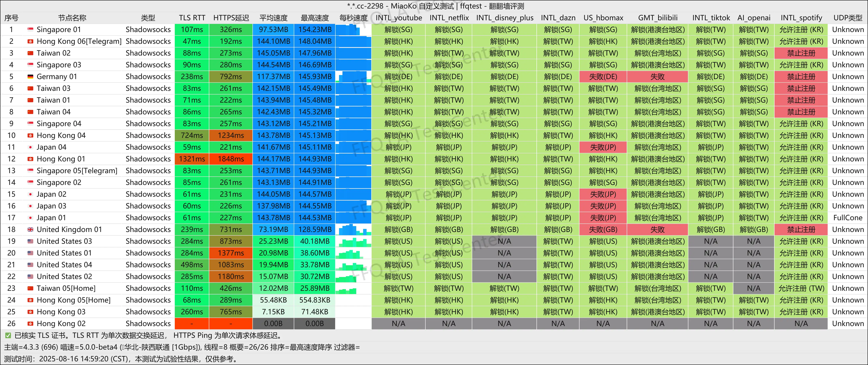This screenshot has height=365, width=868.
Task: Click the flag icon for United States 02
Action: (x=30, y=277)
